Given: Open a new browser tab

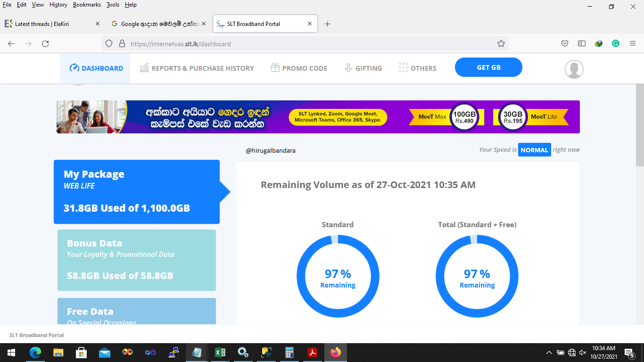Looking at the screenshot, I should (328, 24).
